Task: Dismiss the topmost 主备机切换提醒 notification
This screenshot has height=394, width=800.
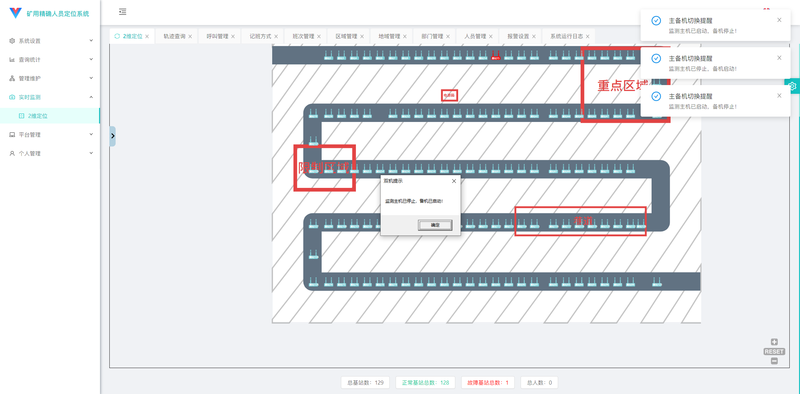Action: pos(779,20)
